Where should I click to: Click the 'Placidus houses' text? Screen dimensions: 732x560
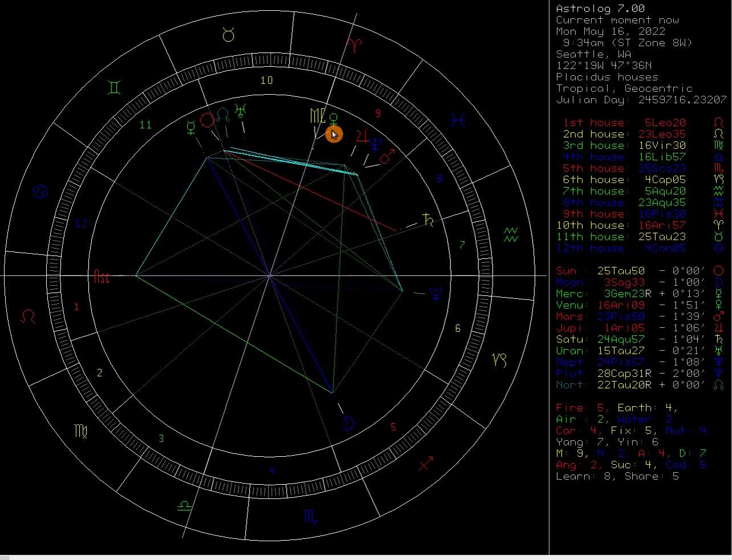tap(607, 77)
